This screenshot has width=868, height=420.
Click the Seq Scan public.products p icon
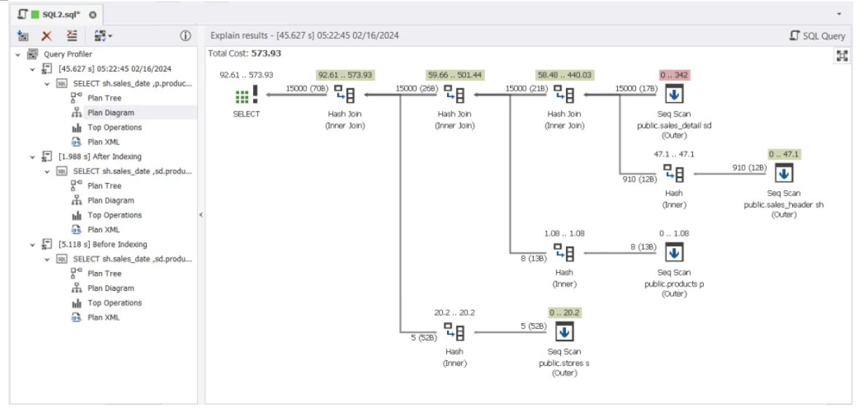click(x=674, y=253)
